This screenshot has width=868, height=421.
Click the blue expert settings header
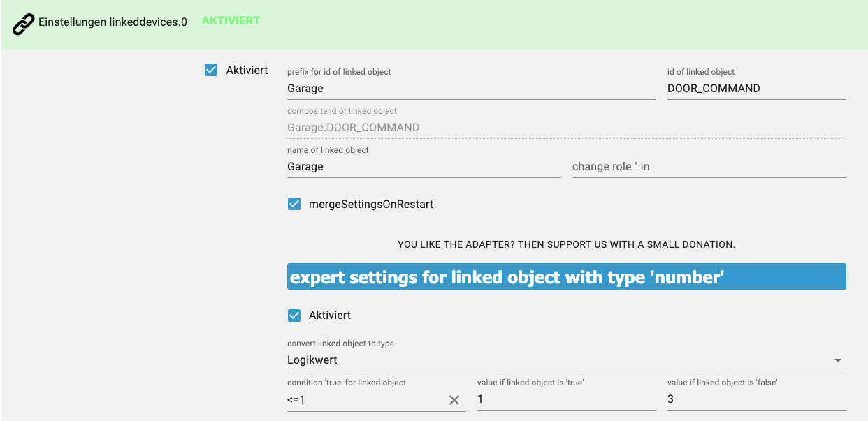point(566,277)
